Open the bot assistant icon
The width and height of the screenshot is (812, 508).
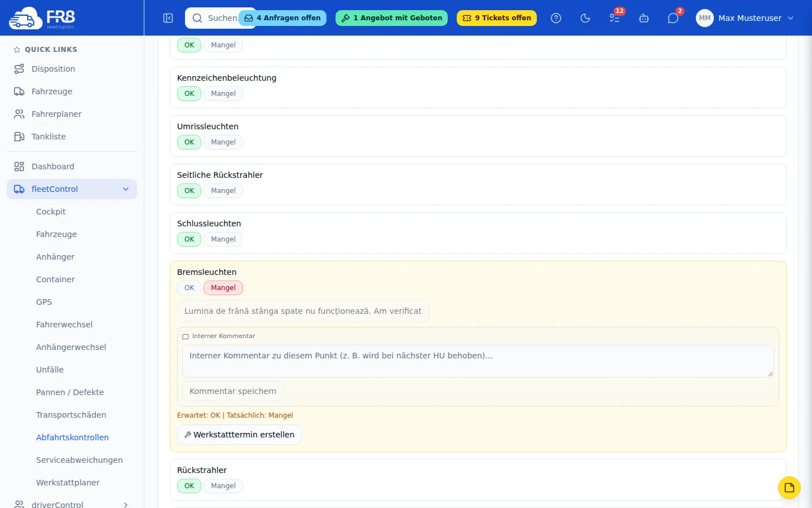(644, 18)
